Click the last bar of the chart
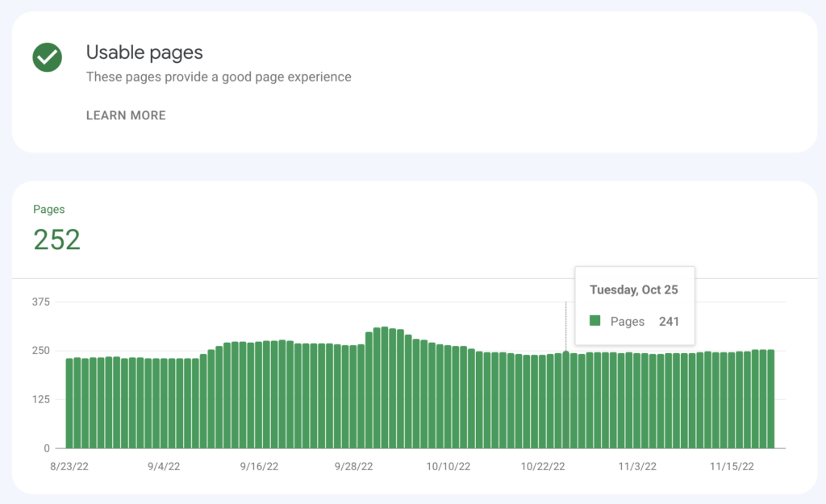 point(770,399)
